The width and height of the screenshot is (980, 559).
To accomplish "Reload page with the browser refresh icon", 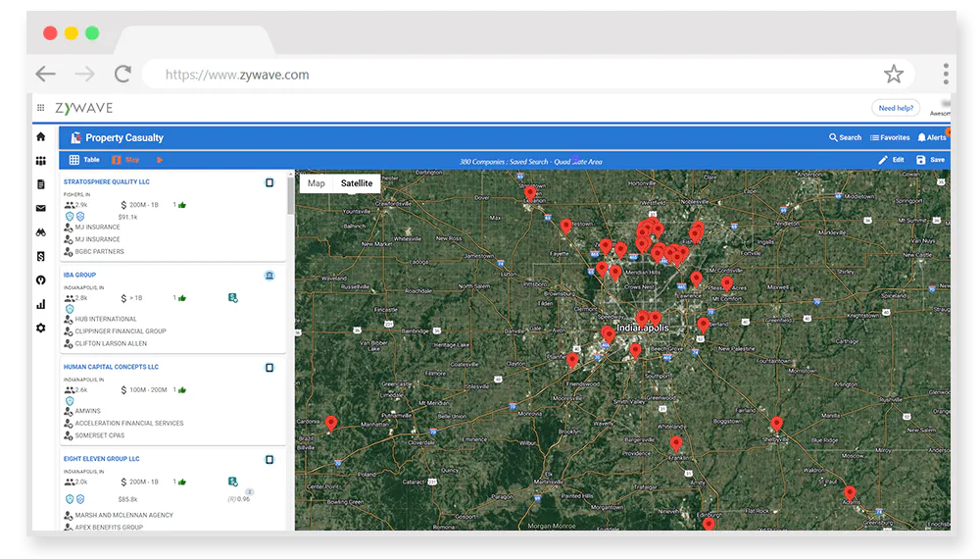I will (122, 75).
